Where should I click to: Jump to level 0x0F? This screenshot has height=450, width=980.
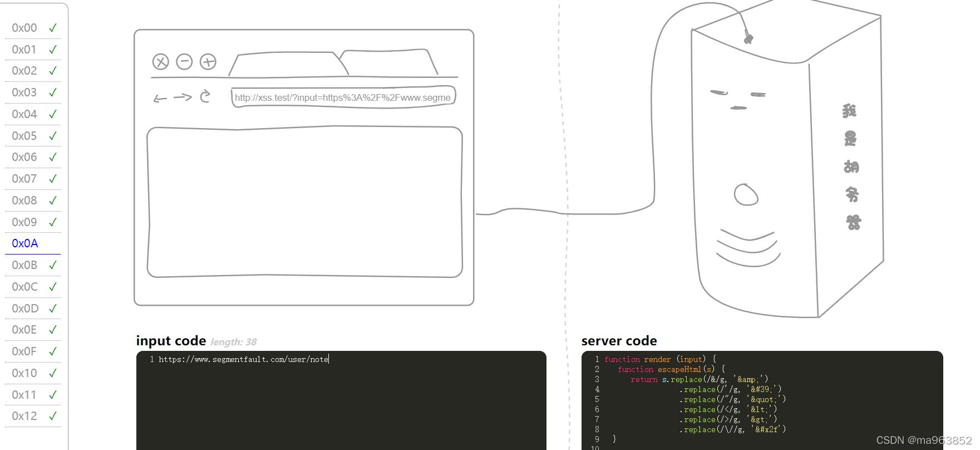(33, 351)
